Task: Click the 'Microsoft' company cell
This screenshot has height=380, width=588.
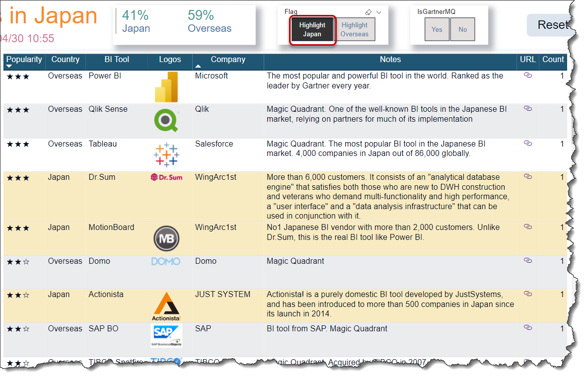Action: tap(212, 76)
